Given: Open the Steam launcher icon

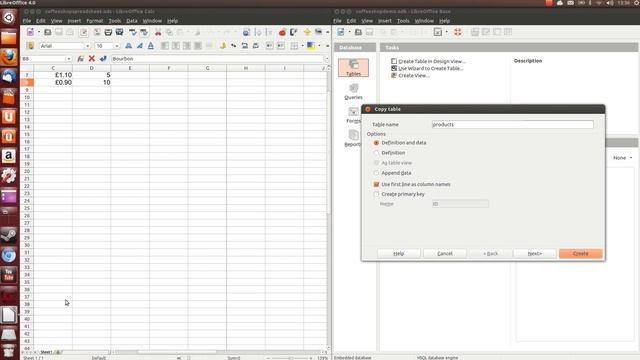Looking at the screenshot, I should [9, 235].
